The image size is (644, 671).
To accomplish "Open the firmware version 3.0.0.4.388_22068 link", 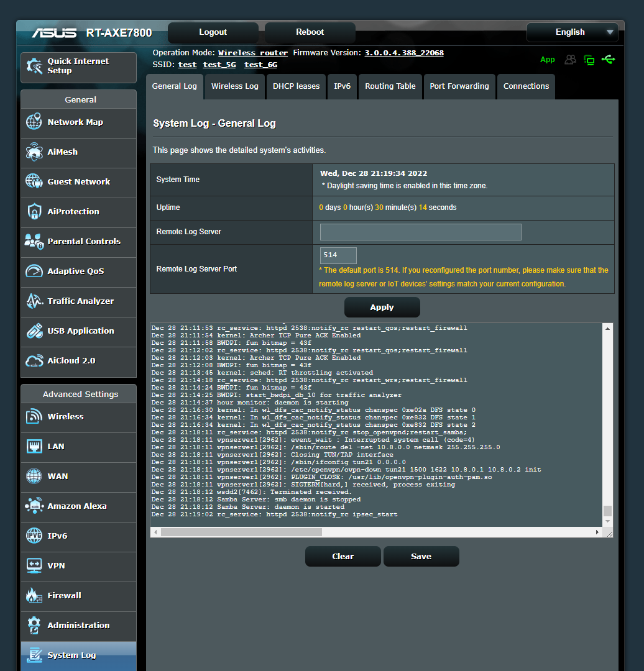I will 404,53.
